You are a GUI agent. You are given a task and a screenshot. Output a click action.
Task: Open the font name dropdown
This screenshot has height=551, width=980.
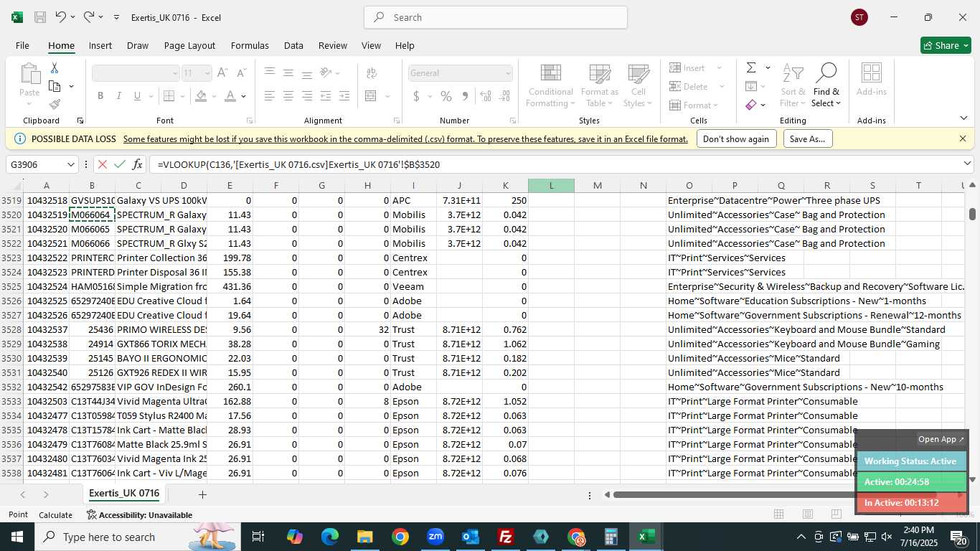click(175, 73)
